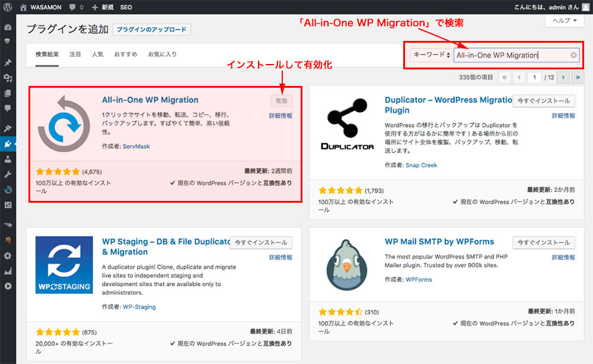Open the chart graph icon in sidebar
The height and width of the screenshot is (364, 593).
(x=8, y=271)
